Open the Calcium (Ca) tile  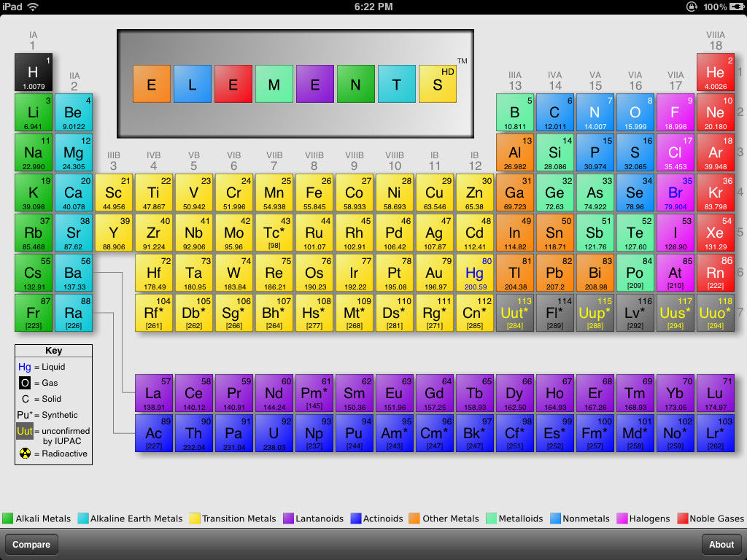click(74, 192)
